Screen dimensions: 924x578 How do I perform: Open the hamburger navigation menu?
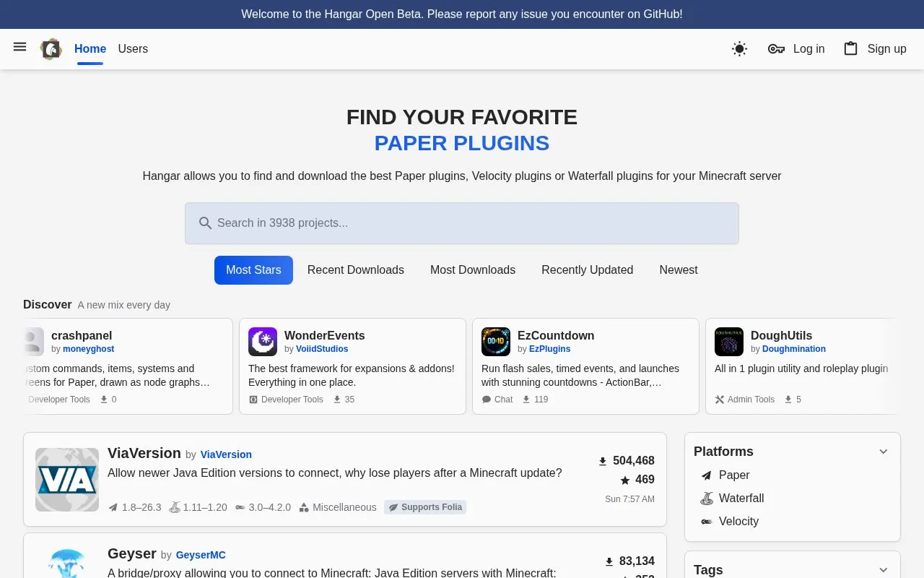(x=20, y=47)
